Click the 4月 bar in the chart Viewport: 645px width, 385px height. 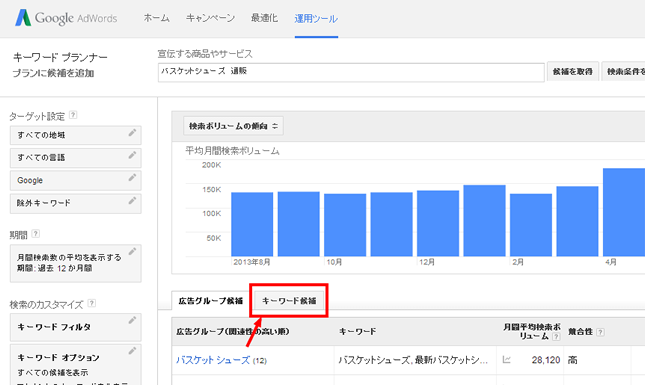624,212
